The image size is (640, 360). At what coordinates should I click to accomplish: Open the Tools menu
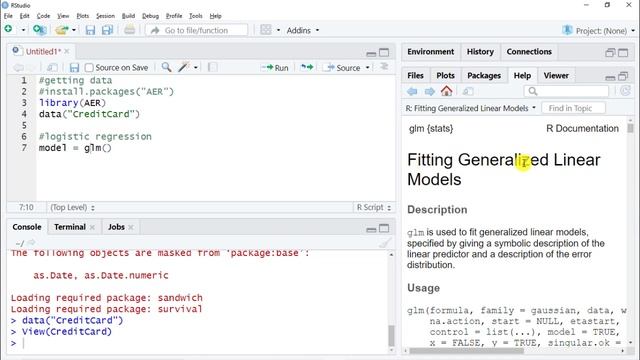pyautogui.click(x=196, y=16)
